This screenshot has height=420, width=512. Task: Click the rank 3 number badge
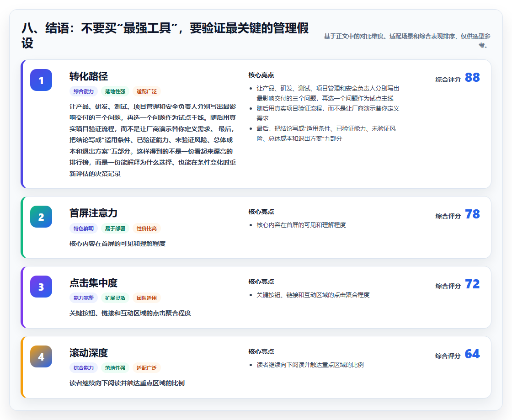(x=41, y=287)
